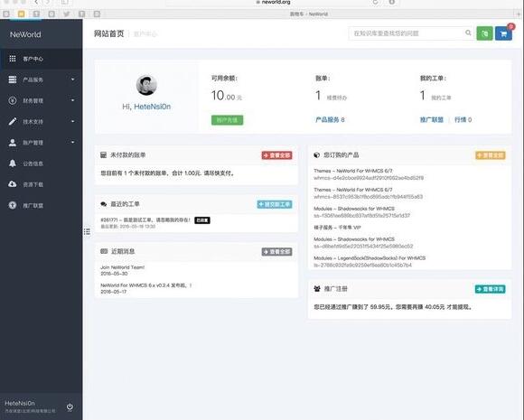Open the grid-icon client center sidebar item
The height and width of the screenshot is (420, 524).
41,59
